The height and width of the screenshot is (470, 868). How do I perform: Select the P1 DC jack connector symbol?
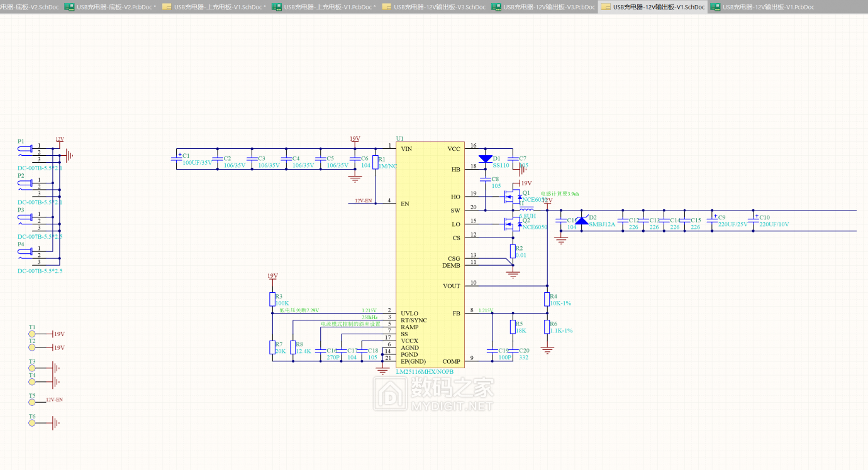(26, 150)
